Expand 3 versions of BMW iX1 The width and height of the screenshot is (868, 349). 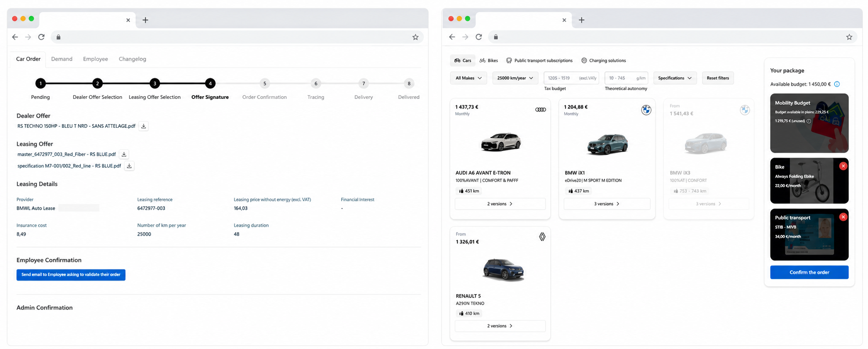(607, 204)
